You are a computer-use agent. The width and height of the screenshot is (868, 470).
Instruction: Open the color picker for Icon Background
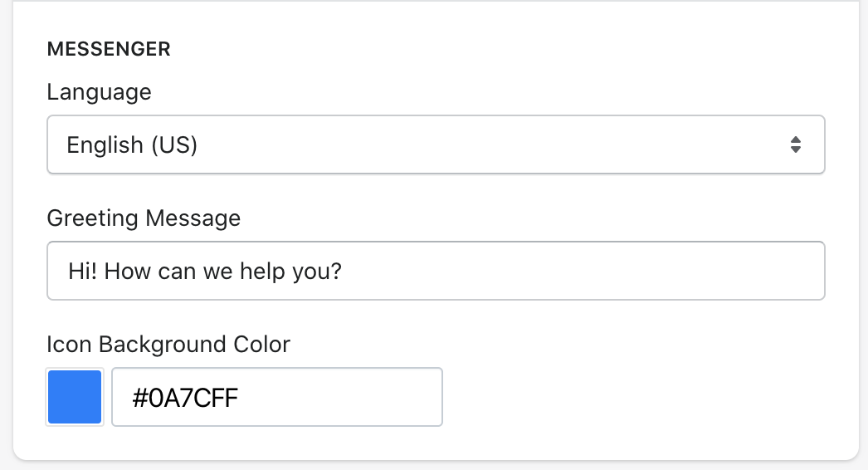75,397
